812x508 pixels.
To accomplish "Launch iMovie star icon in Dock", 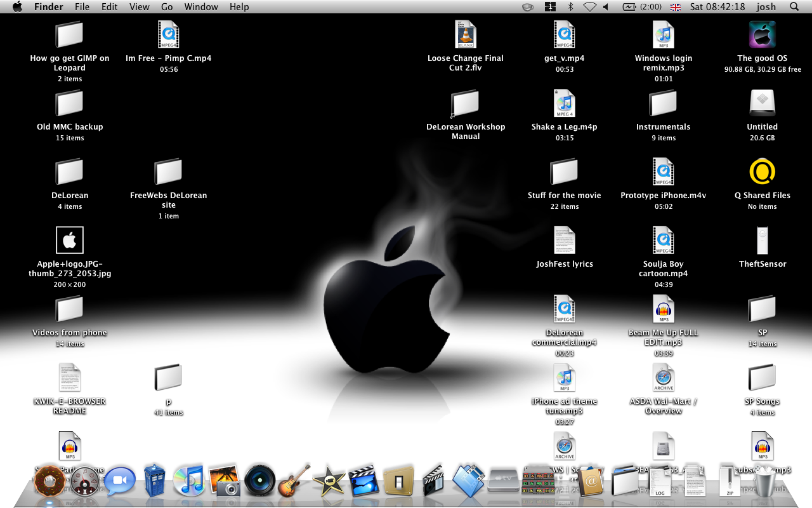I will click(329, 481).
